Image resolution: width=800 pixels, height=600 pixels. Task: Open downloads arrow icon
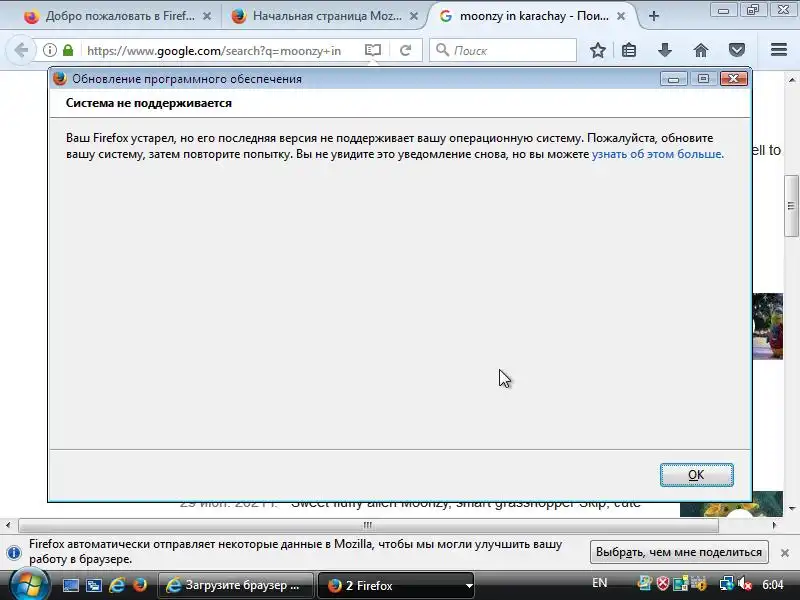(665, 50)
